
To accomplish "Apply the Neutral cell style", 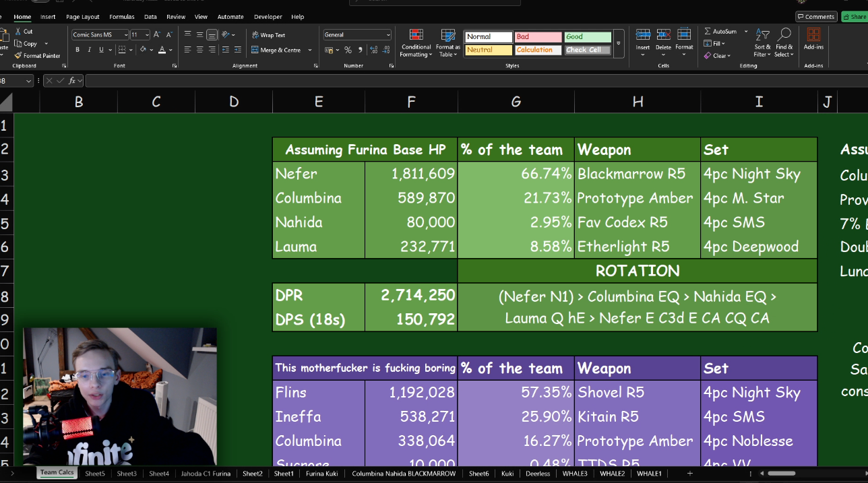I will pyautogui.click(x=489, y=50).
